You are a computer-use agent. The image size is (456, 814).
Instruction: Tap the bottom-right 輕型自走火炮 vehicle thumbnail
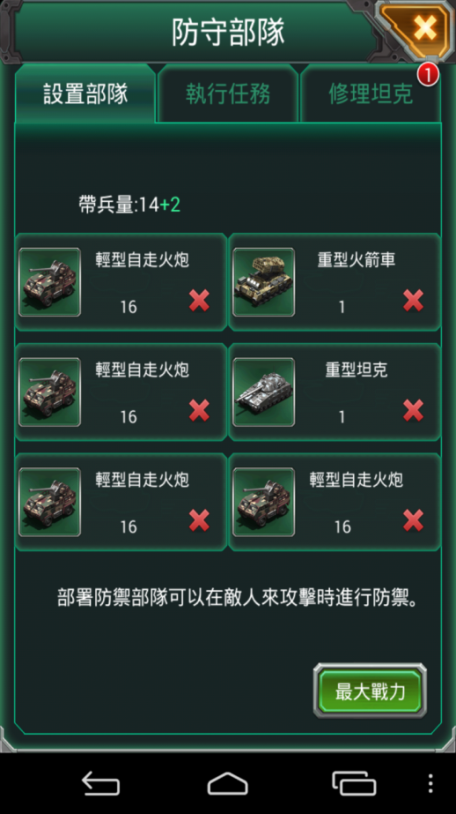(x=264, y=502)
